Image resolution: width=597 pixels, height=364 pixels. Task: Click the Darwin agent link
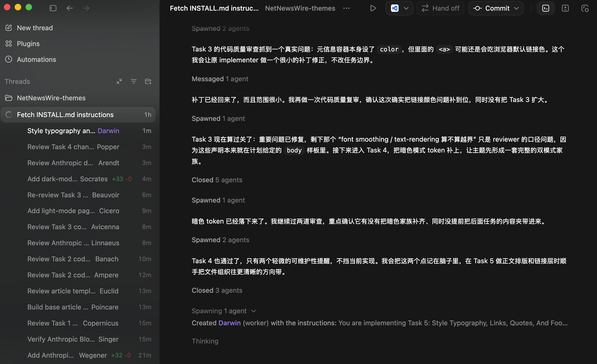[229, 323]
